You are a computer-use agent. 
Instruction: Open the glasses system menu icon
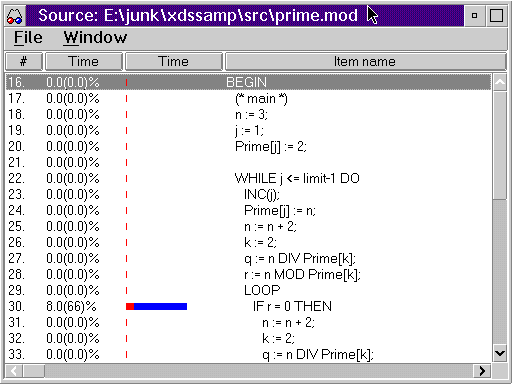(15, 16)
